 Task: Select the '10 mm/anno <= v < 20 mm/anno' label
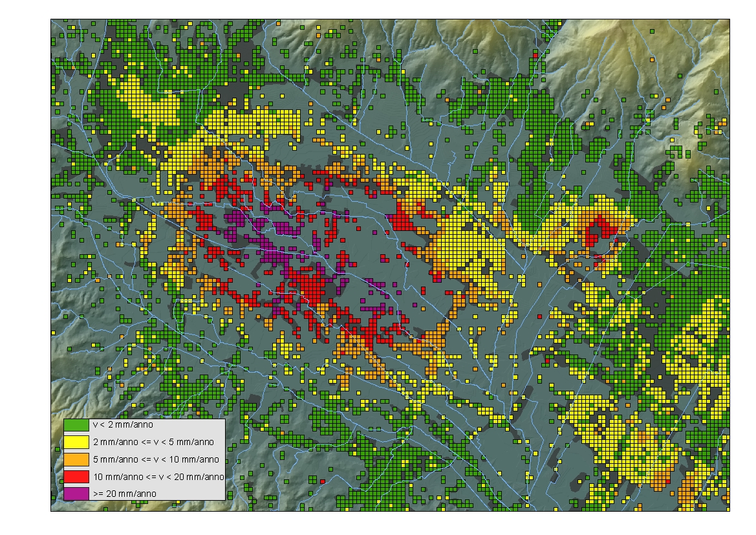(158, 477)
